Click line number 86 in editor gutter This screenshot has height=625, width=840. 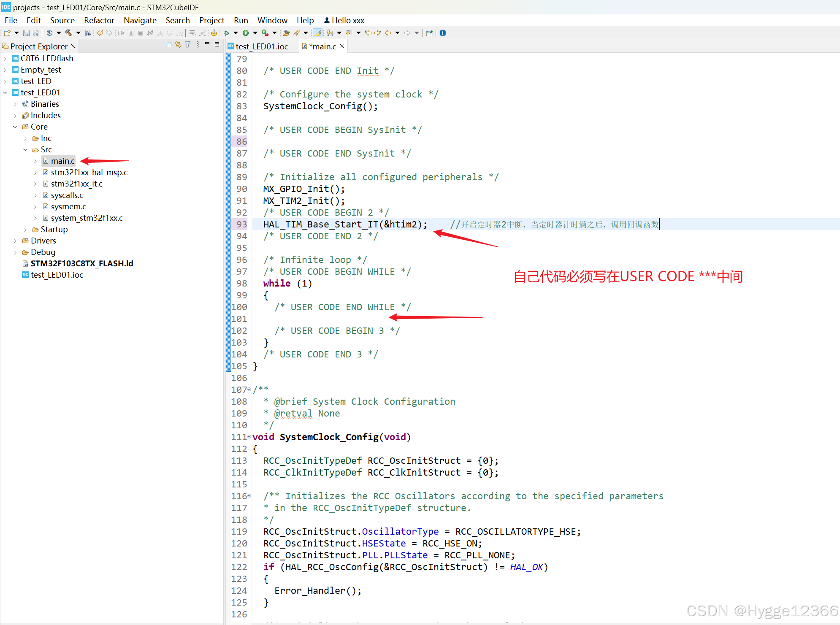point(241,142)
